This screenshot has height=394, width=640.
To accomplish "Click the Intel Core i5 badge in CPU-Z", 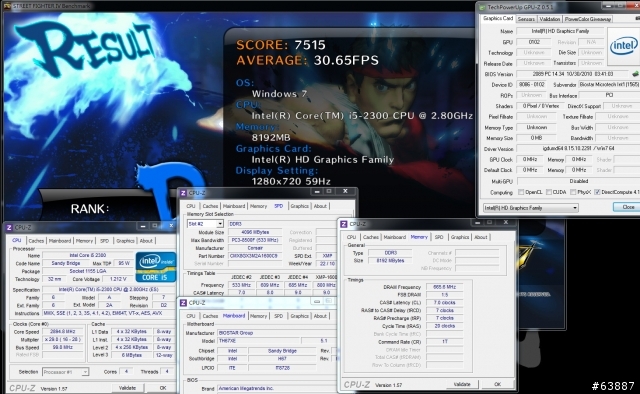I will (x=156, y=267).
